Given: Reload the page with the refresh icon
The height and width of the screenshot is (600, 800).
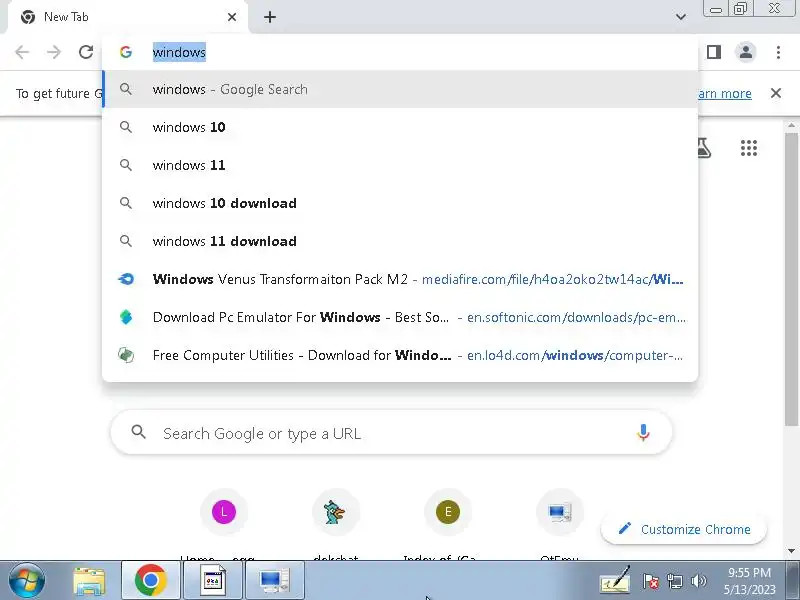Looking at the screenshot, I should (86, 52).
